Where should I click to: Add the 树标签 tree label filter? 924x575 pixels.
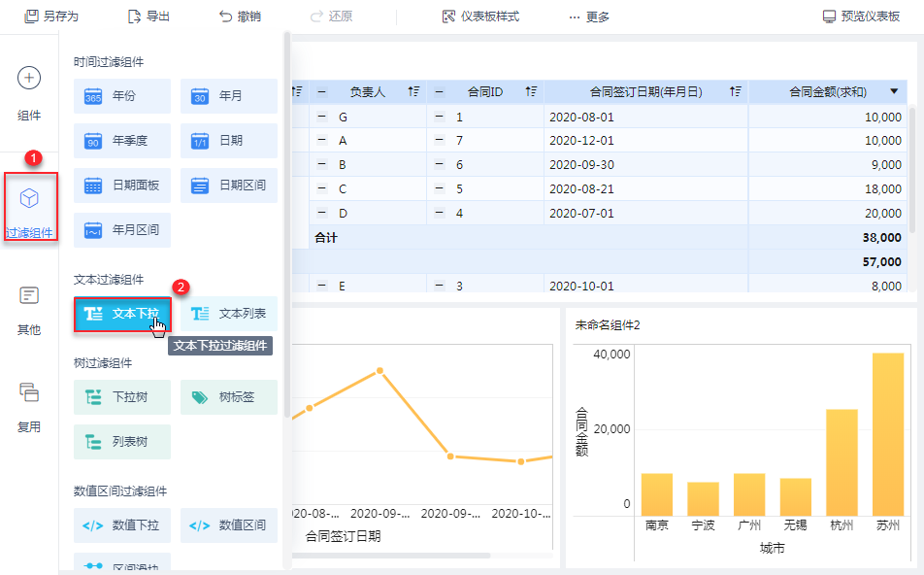229,397
